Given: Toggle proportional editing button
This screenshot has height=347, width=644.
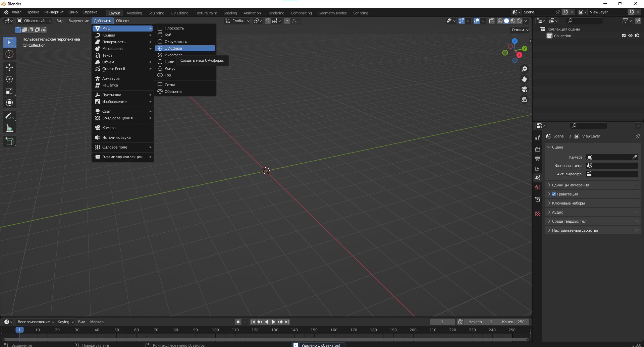Looking at the screenshot, I should [x=287, y=21].
